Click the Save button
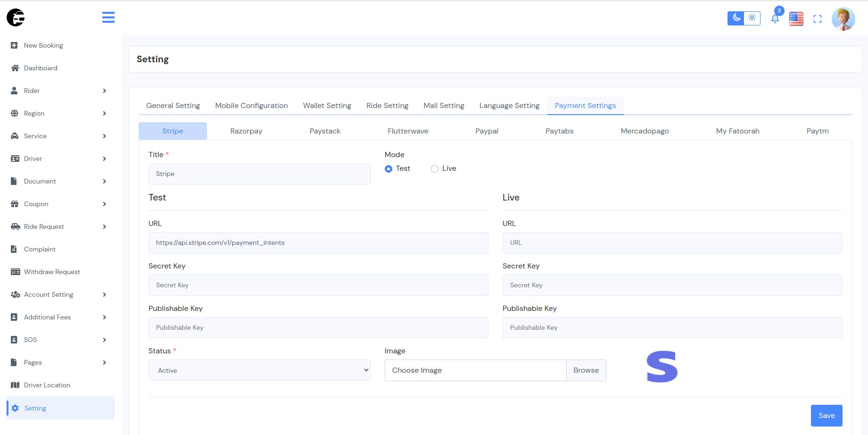The width and height of the screenshot is (868, 435). [x=827, y=416]
